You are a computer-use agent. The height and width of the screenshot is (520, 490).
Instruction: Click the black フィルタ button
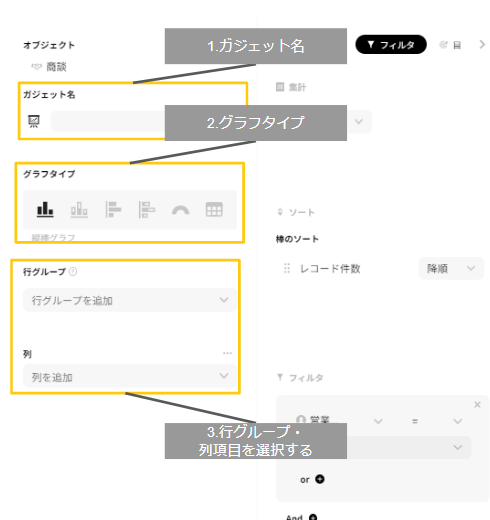[391, 45]
